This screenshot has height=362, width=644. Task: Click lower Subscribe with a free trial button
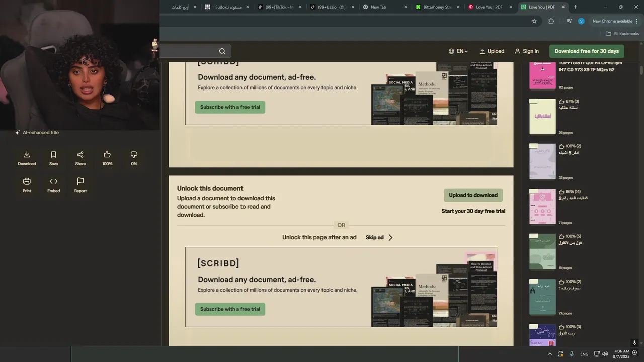click(230, 309)
